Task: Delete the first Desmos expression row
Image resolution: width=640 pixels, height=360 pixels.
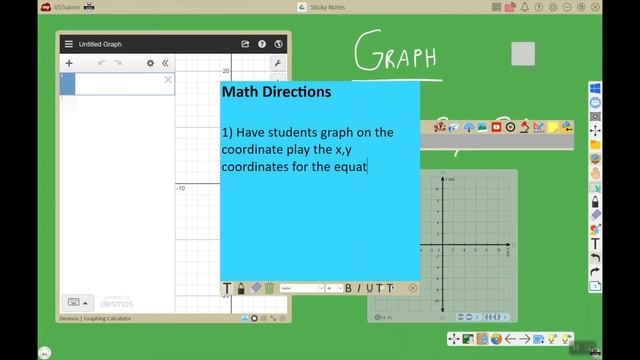Action: click(x=168, y=80)
